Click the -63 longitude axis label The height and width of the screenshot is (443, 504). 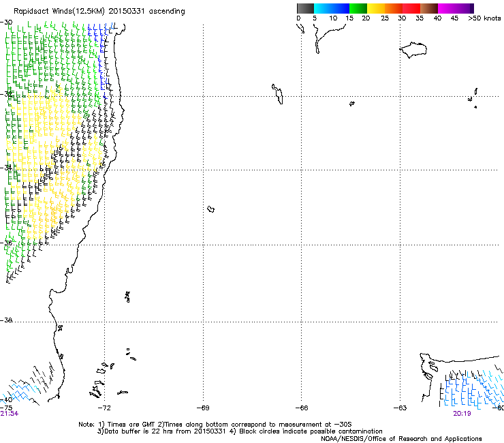tap(400, 408)
